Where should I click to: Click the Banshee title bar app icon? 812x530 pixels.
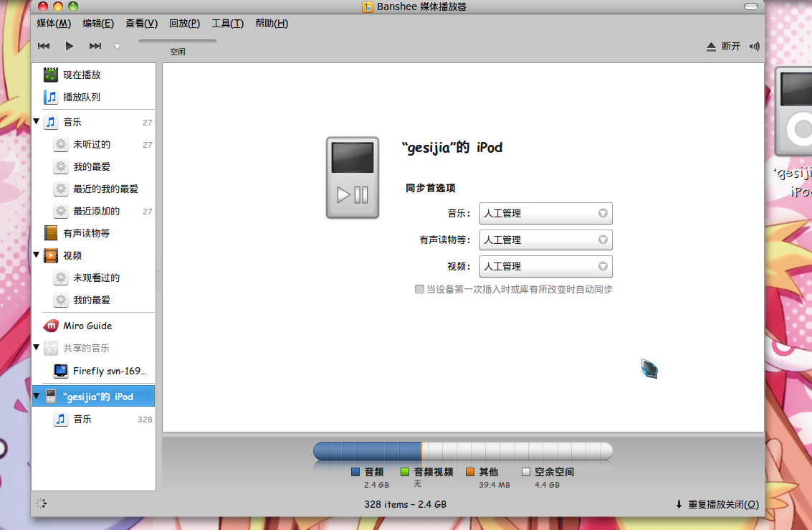click(x=368, y=6)
